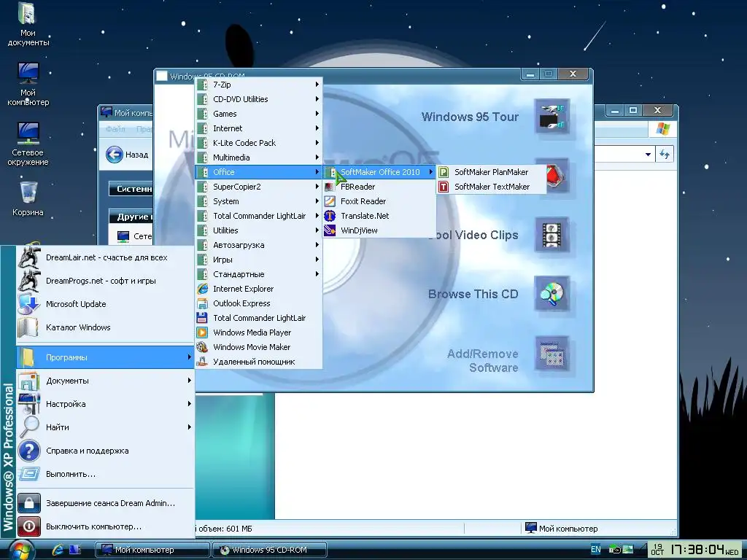
Task: Open DreamLair.net - счастье для всех
Action: pos(105,257)
